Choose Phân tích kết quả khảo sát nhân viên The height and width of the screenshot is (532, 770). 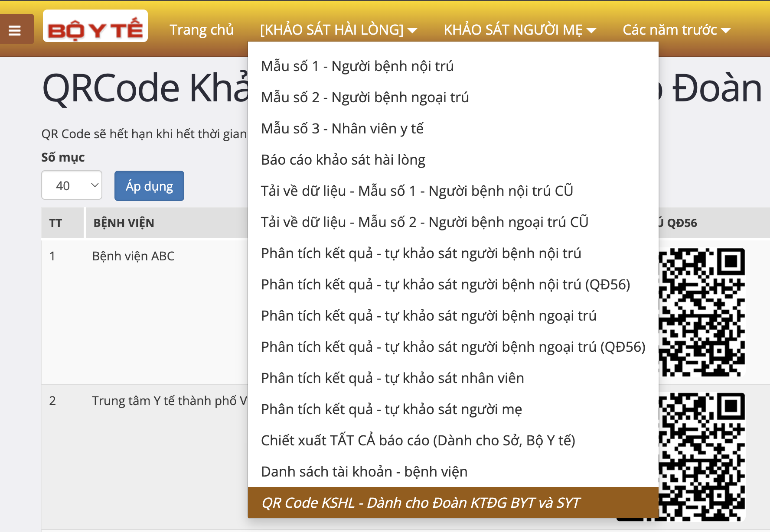click(x=392, y=378)
